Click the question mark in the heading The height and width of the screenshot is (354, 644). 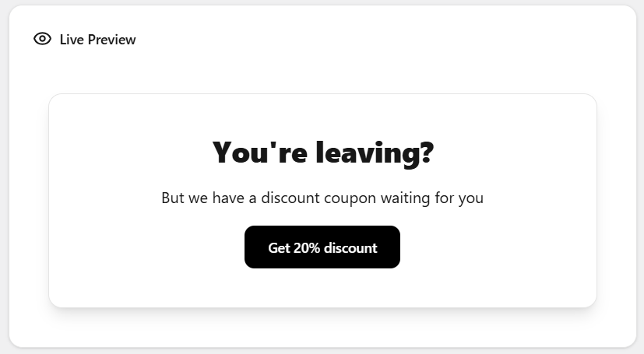pyautogui.click(x=425, y=152)
